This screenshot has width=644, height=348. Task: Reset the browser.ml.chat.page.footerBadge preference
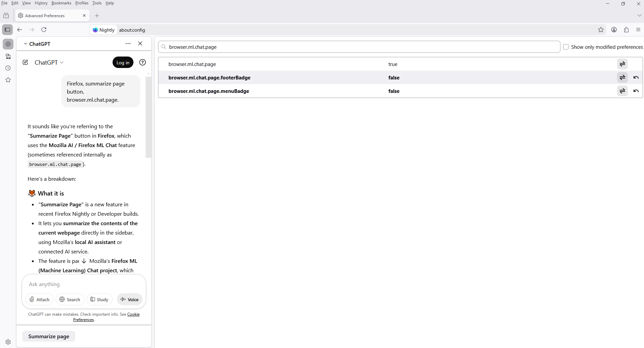(636, 77)
